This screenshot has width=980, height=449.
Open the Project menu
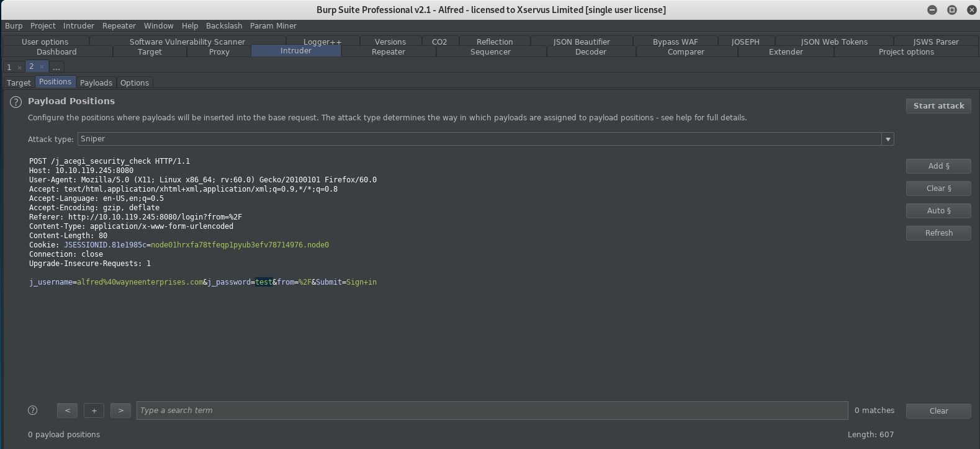[43, 26]
